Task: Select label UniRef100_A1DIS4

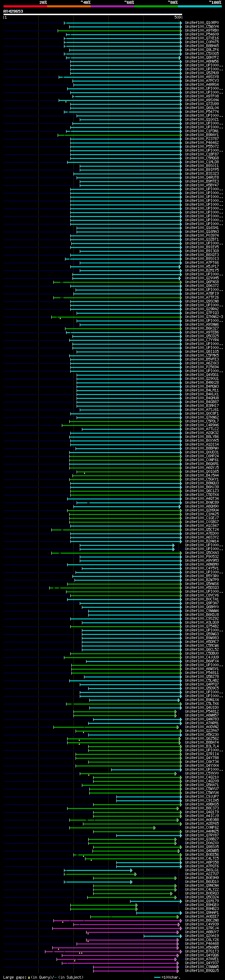Action: [x=202, y=444]
